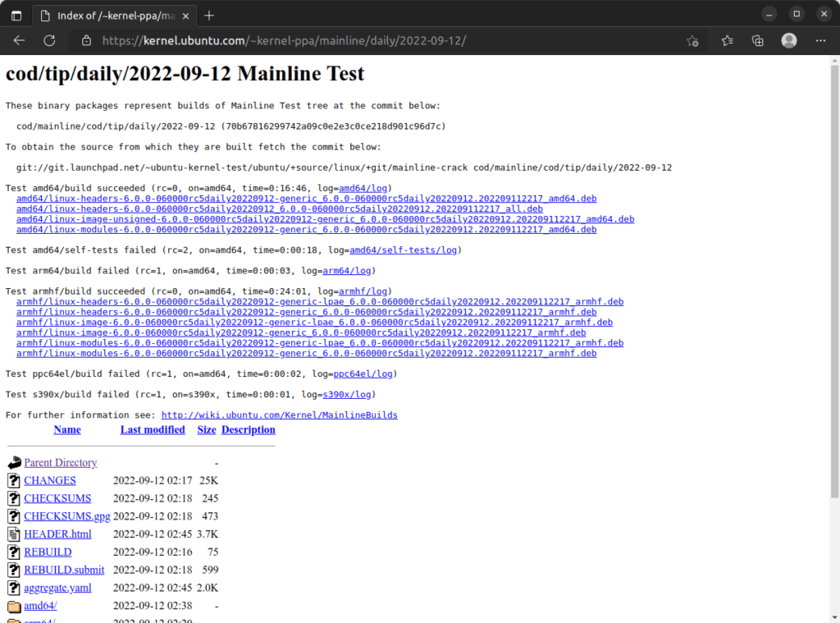Click the REBUILD.submit file icon
The width and height of the screenshot is (840, 623).
[14, 570]
